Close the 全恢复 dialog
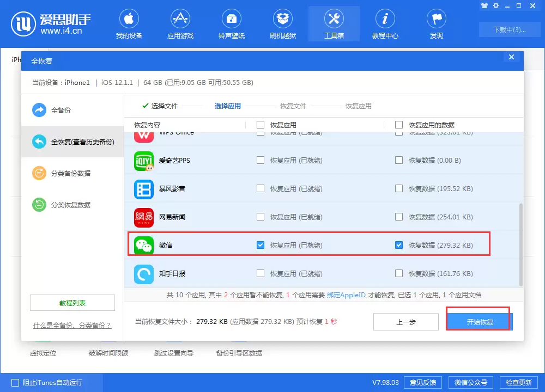The width and height of the screenshot is (545, 392). click(511, 57)
